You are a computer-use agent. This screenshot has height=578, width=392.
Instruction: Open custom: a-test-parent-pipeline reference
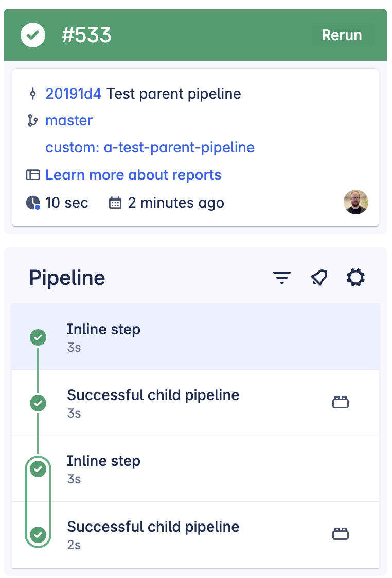(x=150, y=148)
